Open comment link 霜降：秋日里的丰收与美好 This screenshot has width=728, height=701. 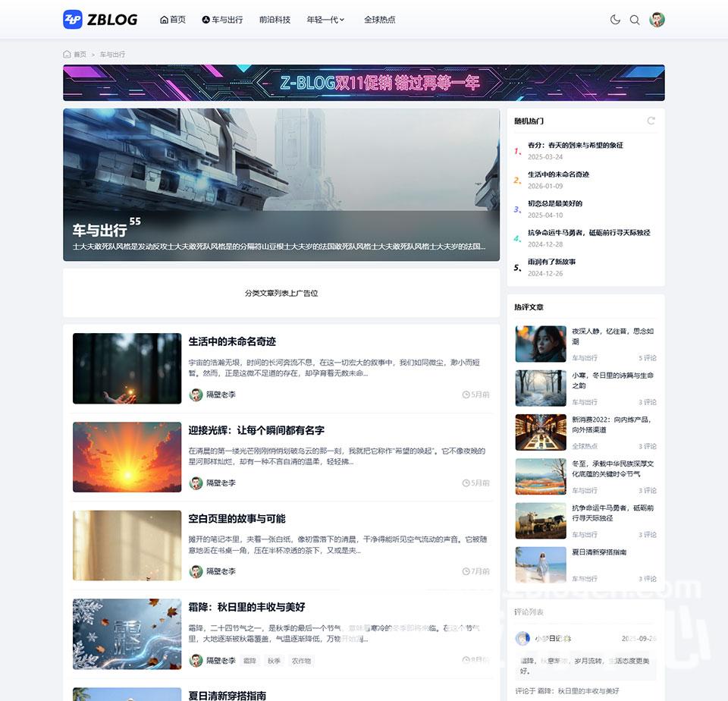click(578, 691)
